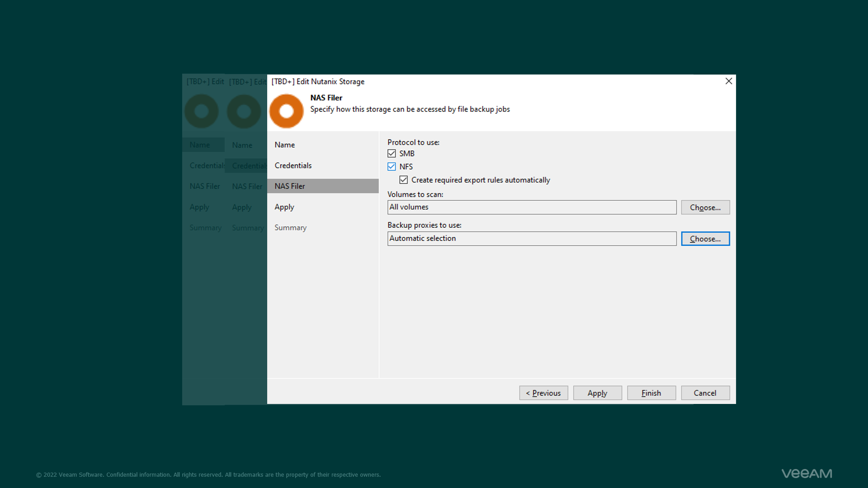Select the Credentials wizard step
This screenshot has width=868, height=488.
click(x=323, y=166)
